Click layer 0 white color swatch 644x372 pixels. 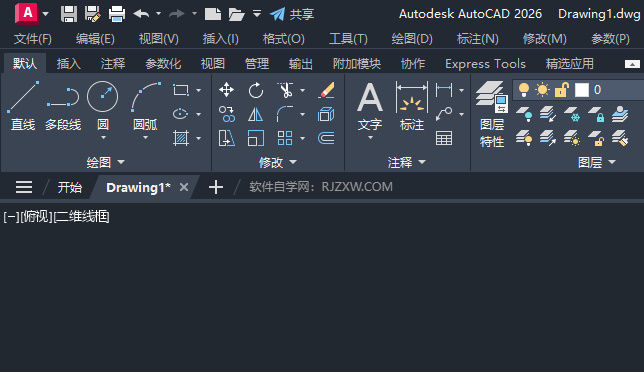(582, 90)
